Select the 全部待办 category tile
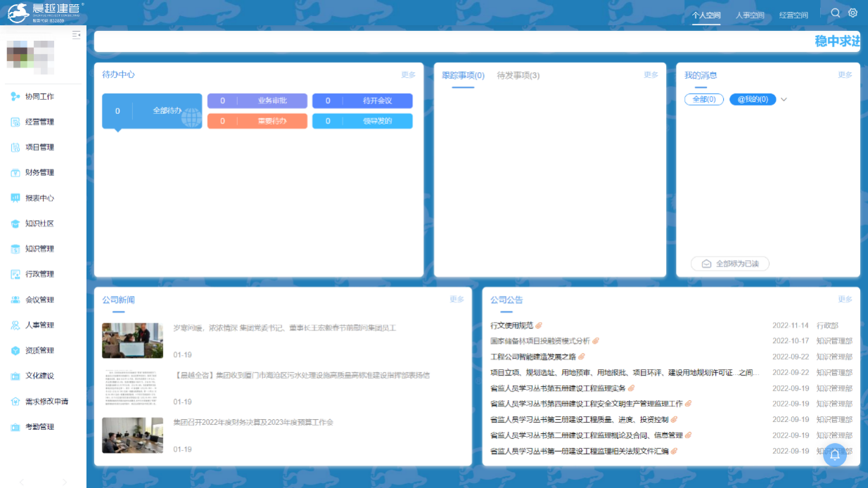 (x=152, y=111)
